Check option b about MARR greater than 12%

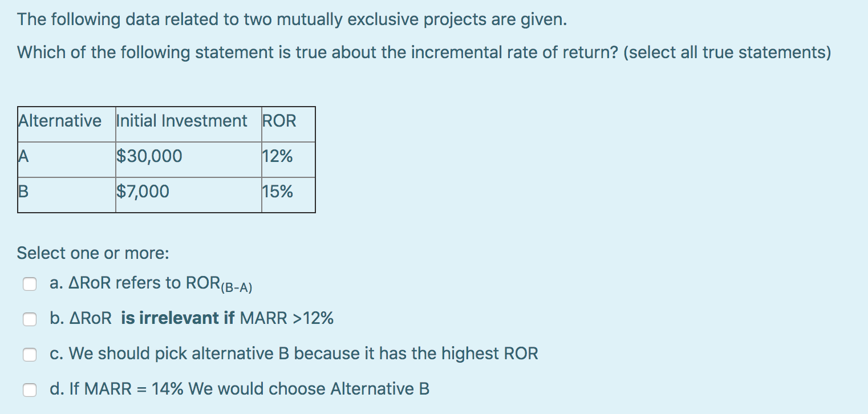tap(29, 319)
